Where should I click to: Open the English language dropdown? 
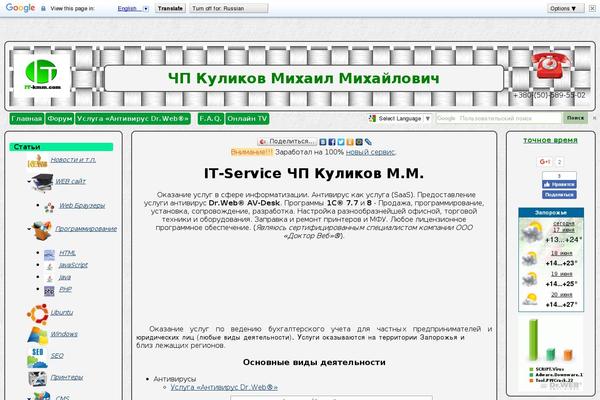point(133,8)
